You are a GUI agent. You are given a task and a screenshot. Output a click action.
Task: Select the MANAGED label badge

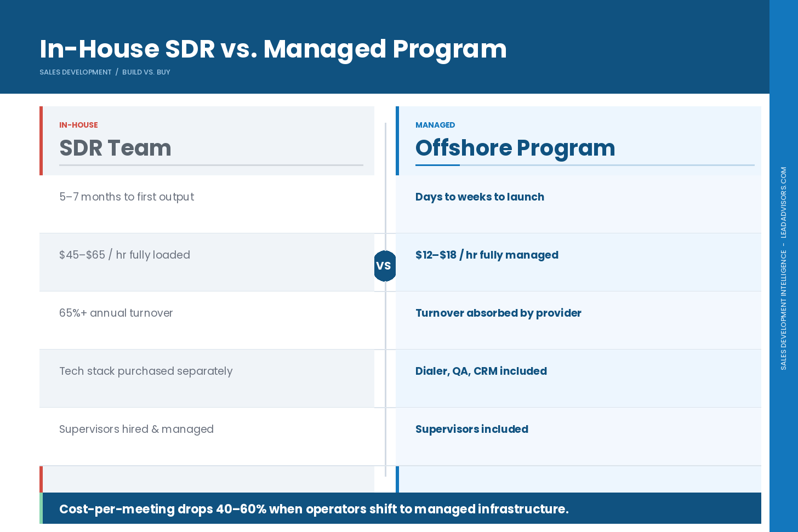435,125
